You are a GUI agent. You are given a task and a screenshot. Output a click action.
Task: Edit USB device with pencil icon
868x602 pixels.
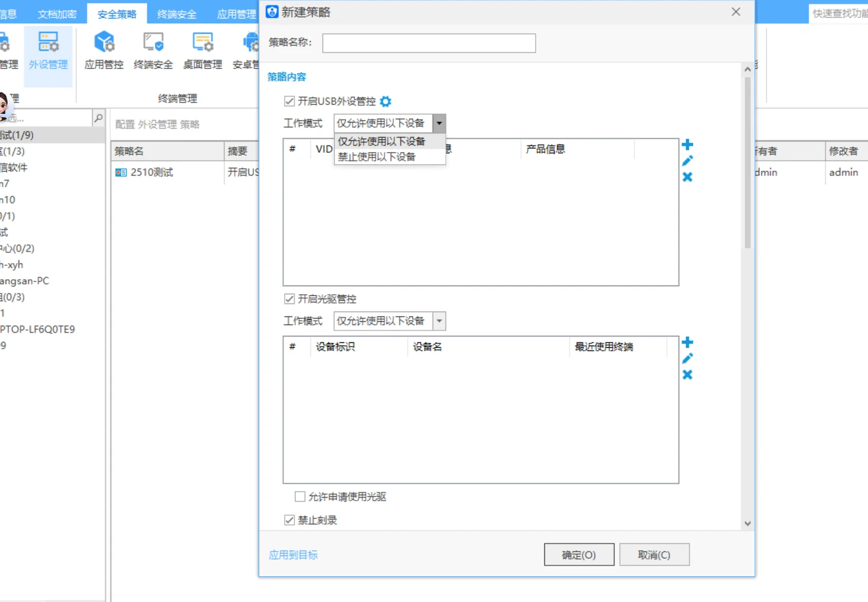coord(687,161)
